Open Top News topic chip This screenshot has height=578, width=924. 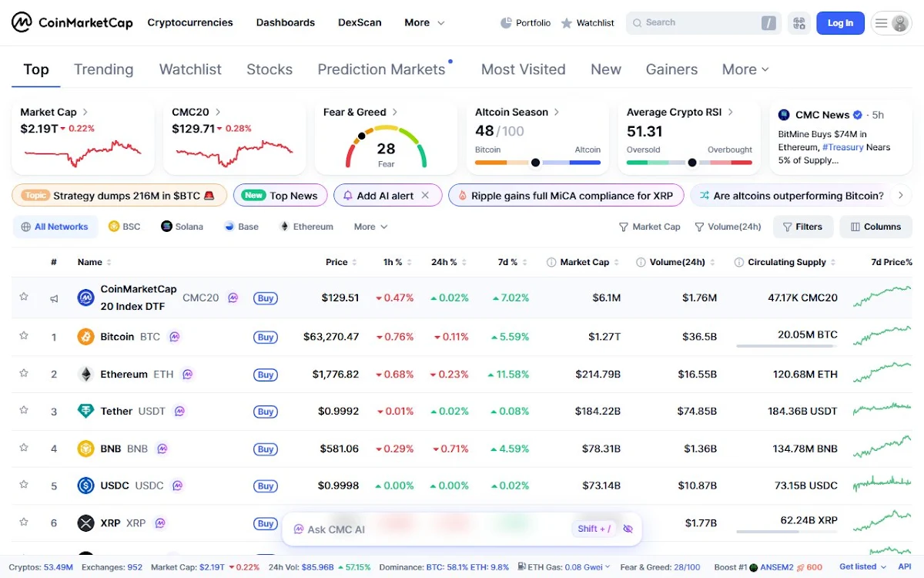point(280,196)
